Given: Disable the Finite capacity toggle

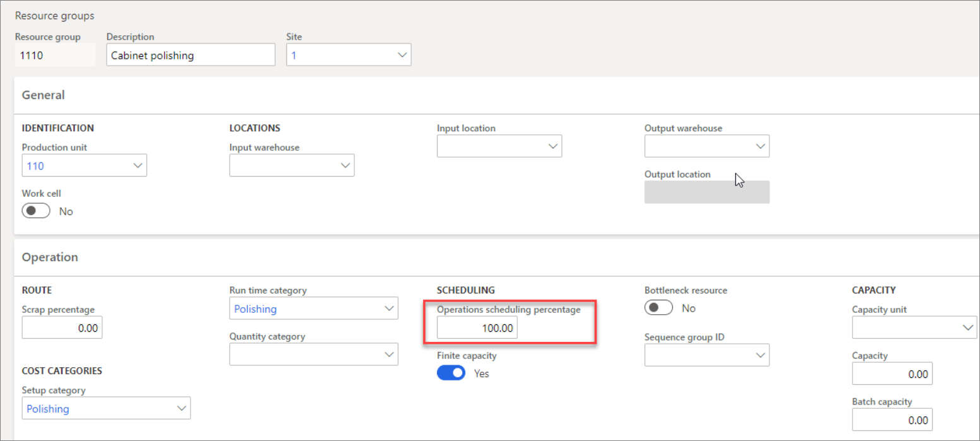Looking at the screenshot, I should (451, 373).
